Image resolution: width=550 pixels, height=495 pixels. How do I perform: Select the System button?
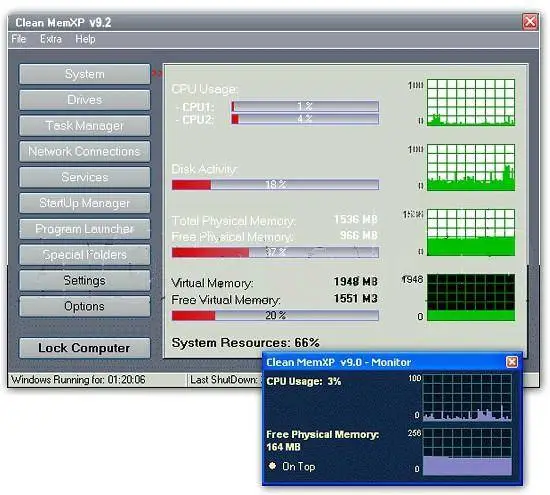(85, 74)
